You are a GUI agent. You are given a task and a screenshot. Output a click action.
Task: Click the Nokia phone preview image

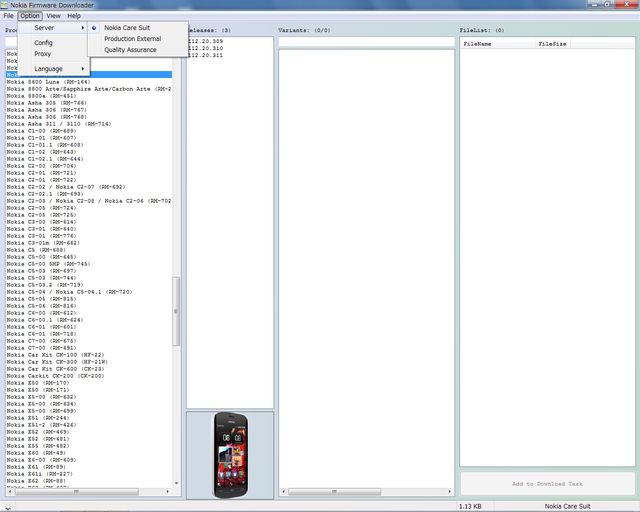click(x=229, y=454)
